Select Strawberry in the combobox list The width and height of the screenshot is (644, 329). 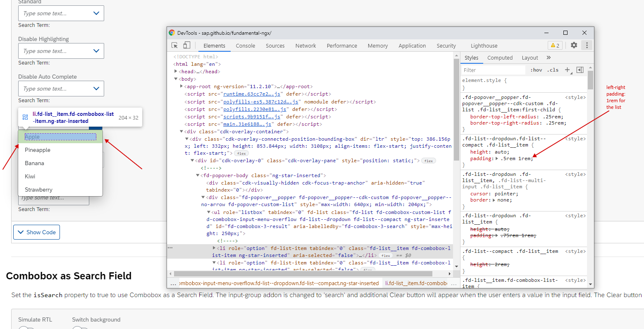pyautogui.click(x=60, y=190)
